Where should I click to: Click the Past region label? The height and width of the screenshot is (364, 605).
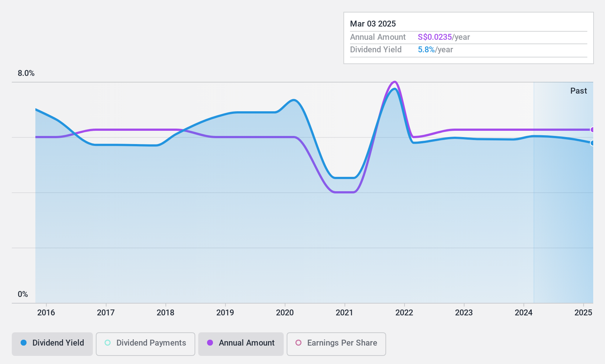pos(578,91)
